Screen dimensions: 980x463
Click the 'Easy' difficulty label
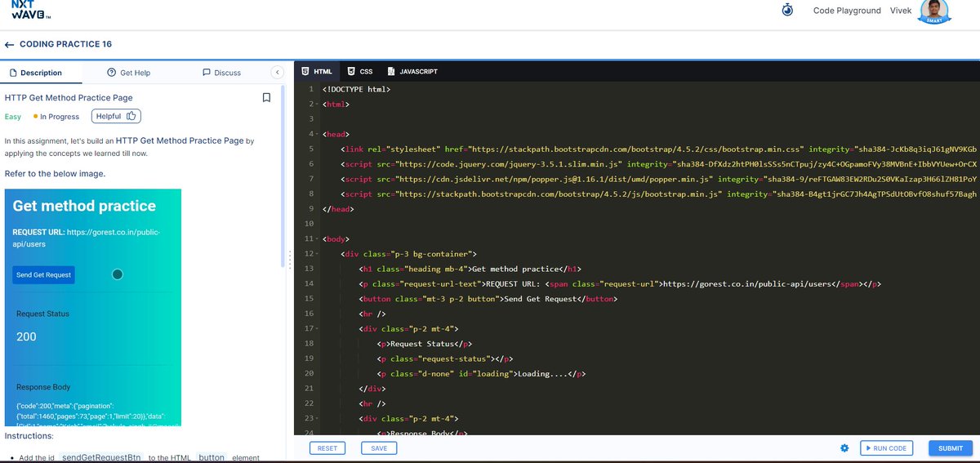tap(13, 117)
